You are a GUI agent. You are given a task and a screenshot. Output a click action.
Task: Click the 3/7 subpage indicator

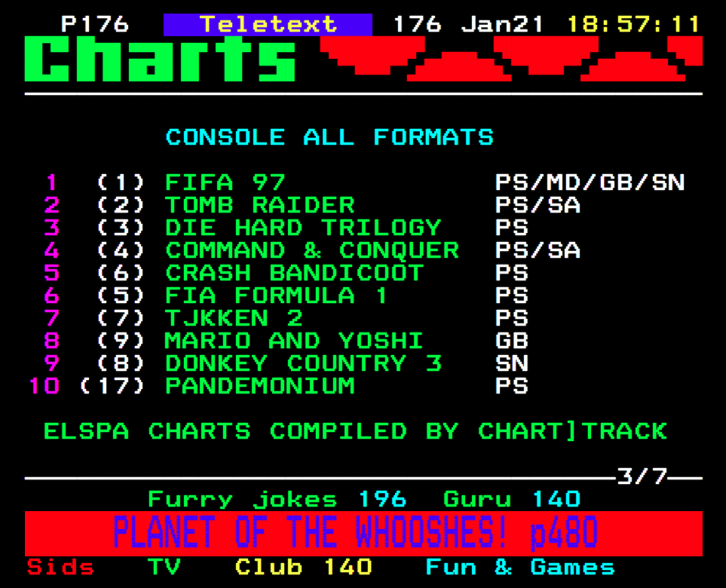[x=642, y=476]
